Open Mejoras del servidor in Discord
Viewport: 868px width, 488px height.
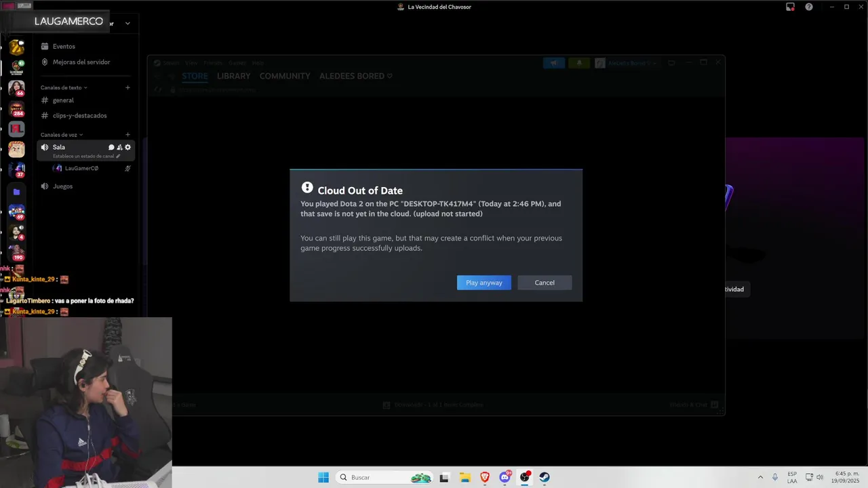click(81, 62)
